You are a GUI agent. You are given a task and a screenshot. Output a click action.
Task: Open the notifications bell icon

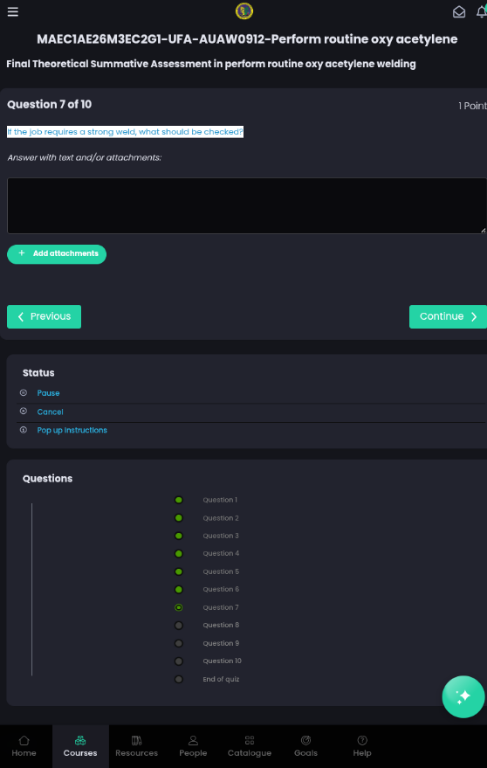pyautogui.click(x=482, y=12)
